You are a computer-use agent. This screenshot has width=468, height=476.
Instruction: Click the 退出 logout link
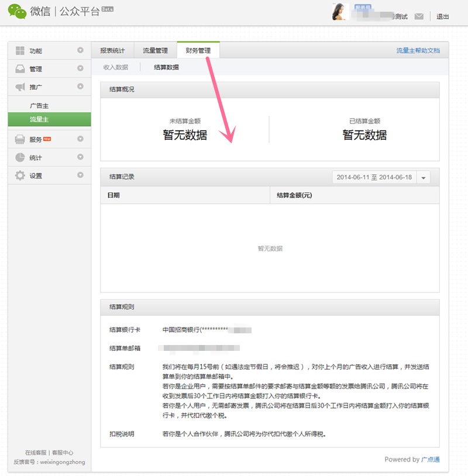click(x=443, y=16)
